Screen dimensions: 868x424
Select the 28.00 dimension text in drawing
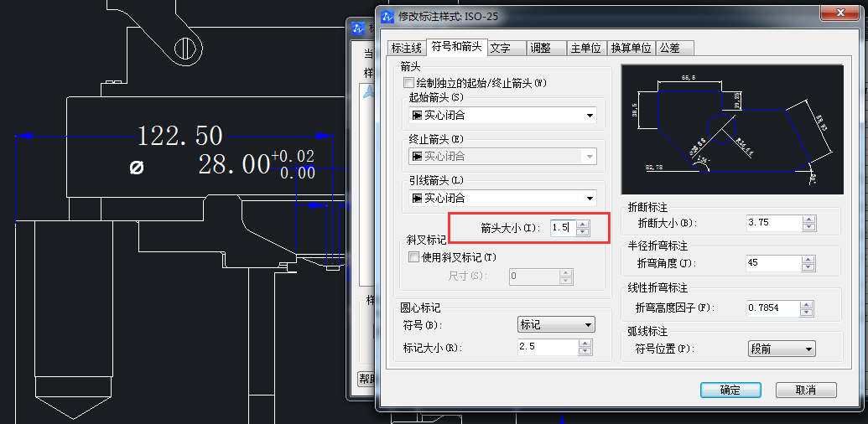234,164
